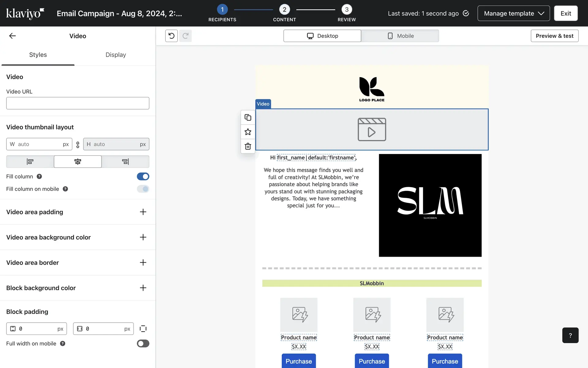Click the block padding individual sides icon
Screen dimensions: 588x368
coord(143,329)
